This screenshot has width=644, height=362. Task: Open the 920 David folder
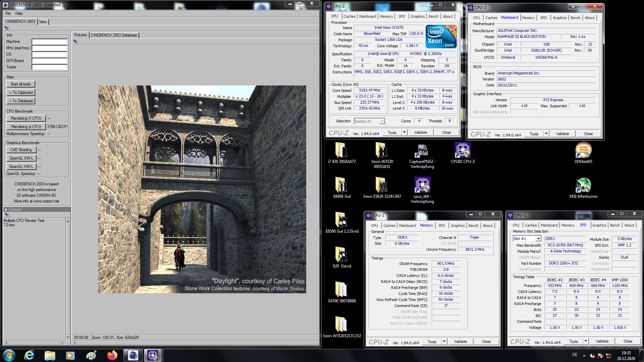tap(341, 255)
